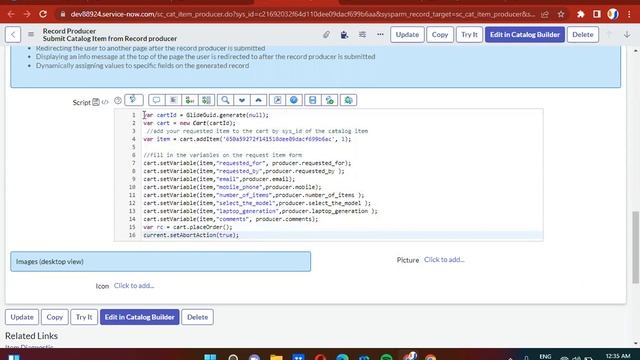Image resolution: width=640 pixels, height=360 pixels.
Task: Reload the browser page
Action: coord(43,14)
